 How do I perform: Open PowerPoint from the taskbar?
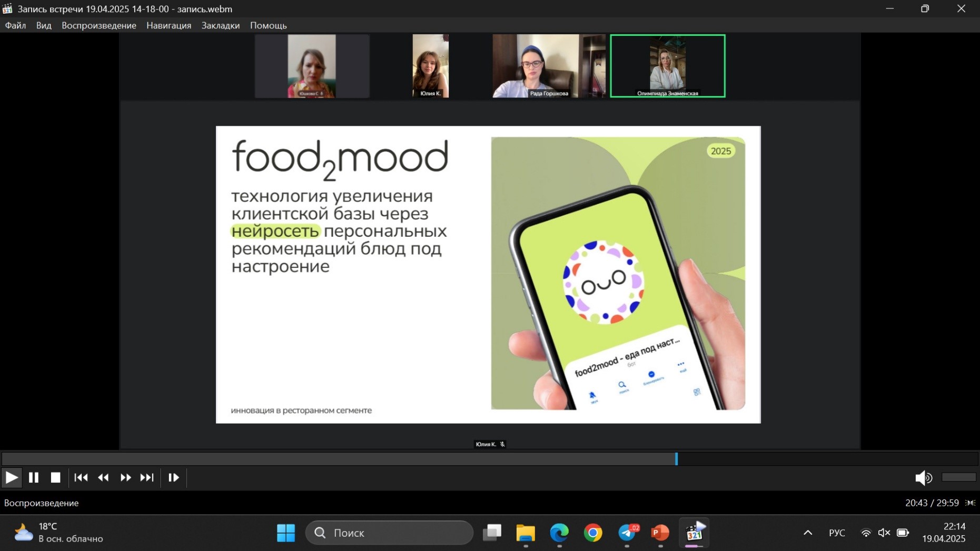click(660, 533)
